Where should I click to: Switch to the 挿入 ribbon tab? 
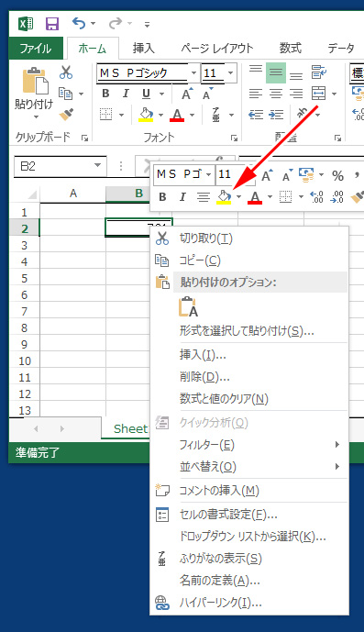144,49
